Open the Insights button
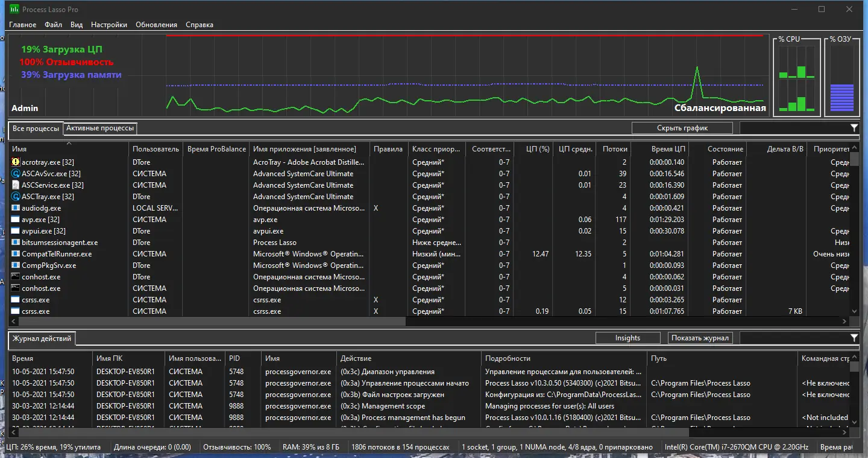The image size is (868, 458). [627, 338]
